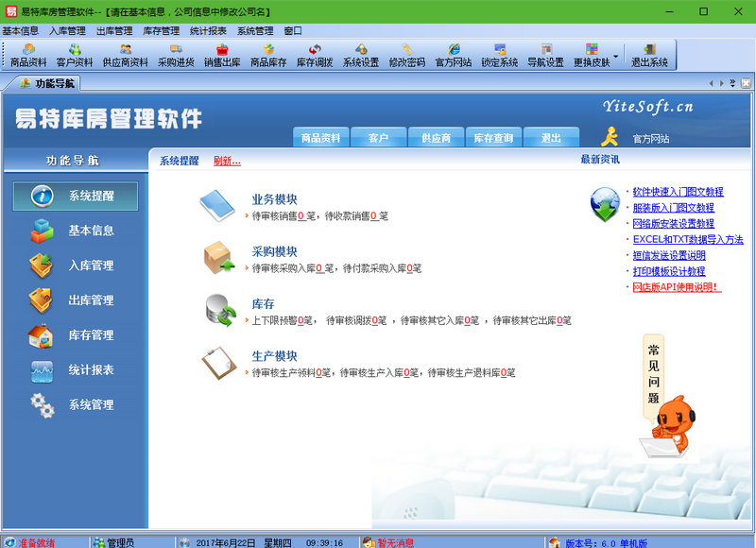
Task: Open 商品库存 toolbar icon
Action: (268, 56)
